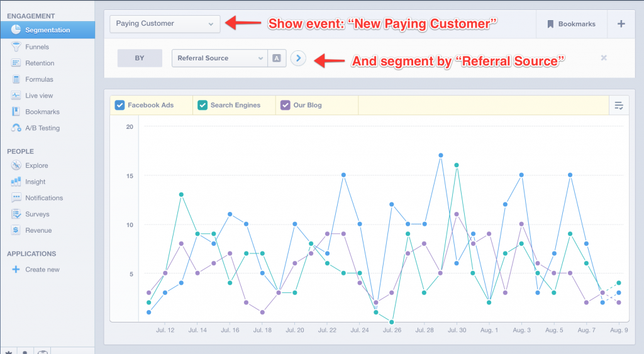Open Retention reports
644x354 pixels.
(x=40, y=63)
